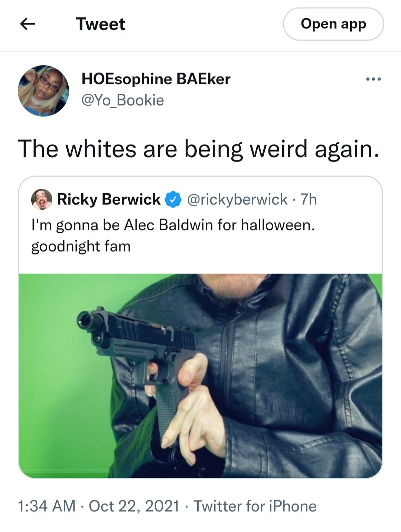
Task: Tap the Tweet header title
Action: tap(101, 24)
